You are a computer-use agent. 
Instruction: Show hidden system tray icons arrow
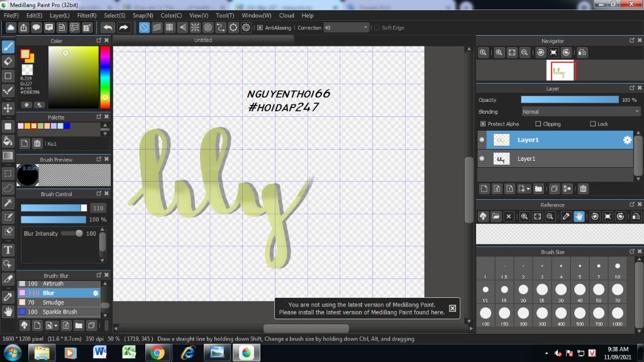pyautogui.click(x=547, y=353)
